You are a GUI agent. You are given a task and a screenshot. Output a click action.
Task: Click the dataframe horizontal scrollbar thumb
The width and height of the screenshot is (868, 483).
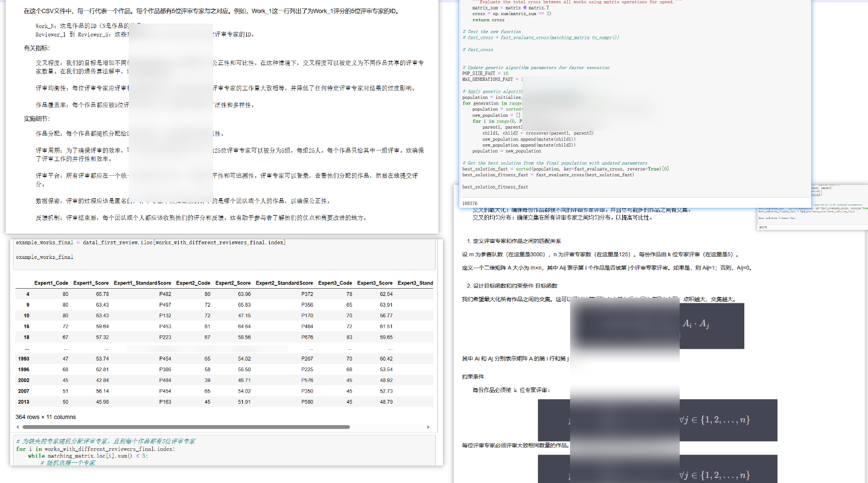pyautogui.click(x=186, y=427)
